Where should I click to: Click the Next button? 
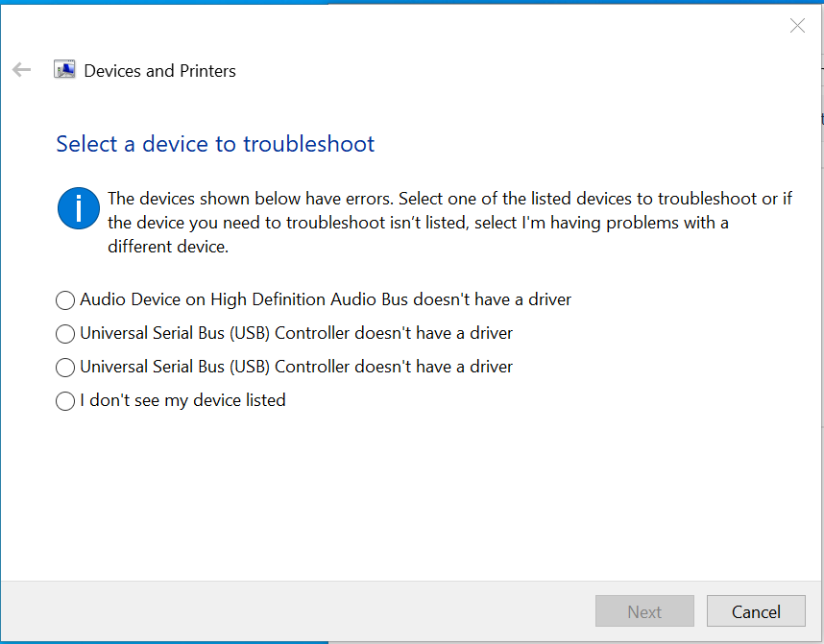pyautogui.click(x=644, y=611)
